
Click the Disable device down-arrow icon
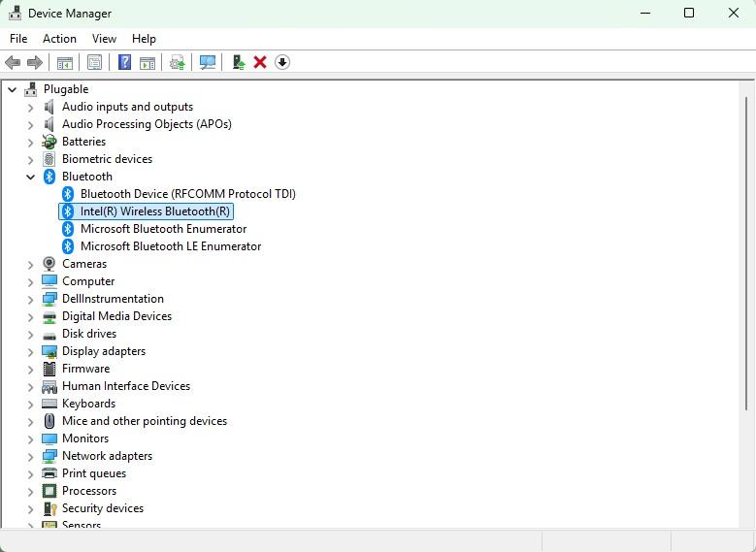[282, 62]
